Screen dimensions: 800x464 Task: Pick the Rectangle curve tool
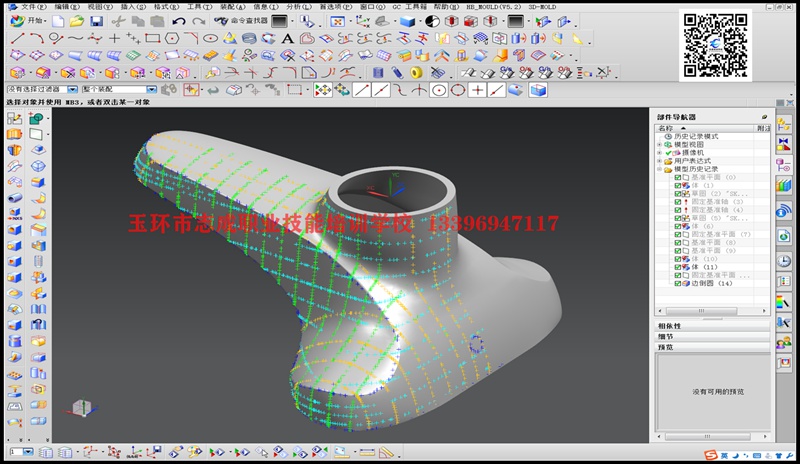[152, 38]
